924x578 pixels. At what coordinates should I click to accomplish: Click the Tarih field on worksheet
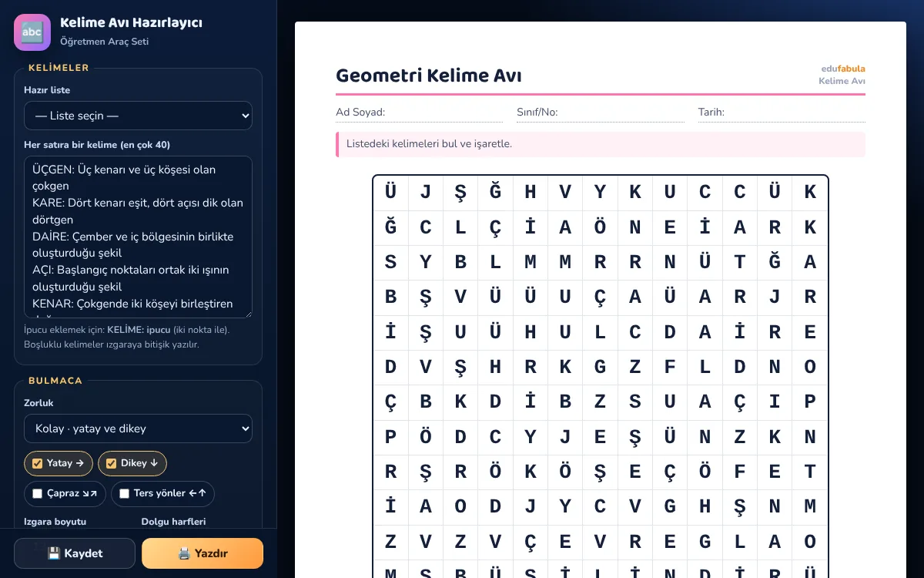pos(782,113)
